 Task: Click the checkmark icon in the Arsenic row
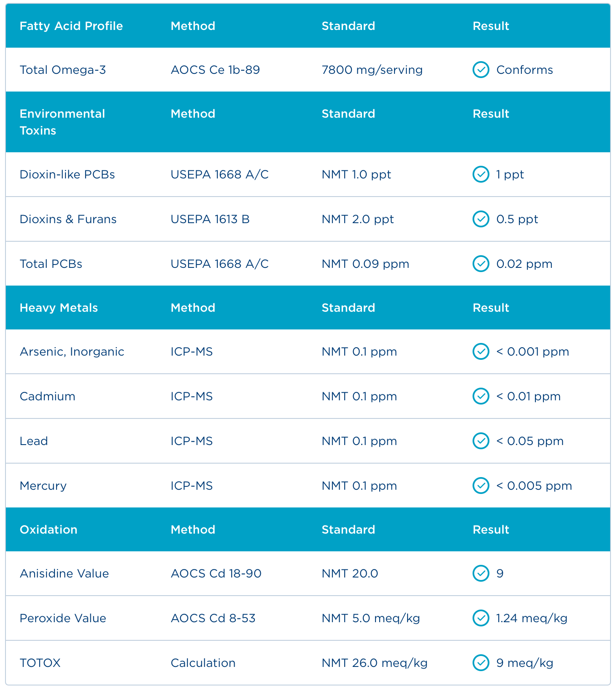point(481,351)
